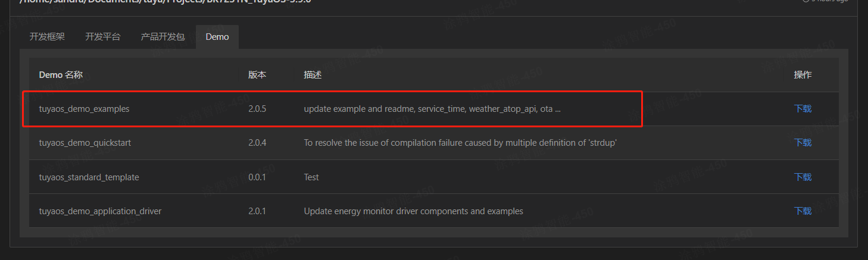Click the 描述 column header
This screenshot has height=260, width=868.
pos(313,75)
